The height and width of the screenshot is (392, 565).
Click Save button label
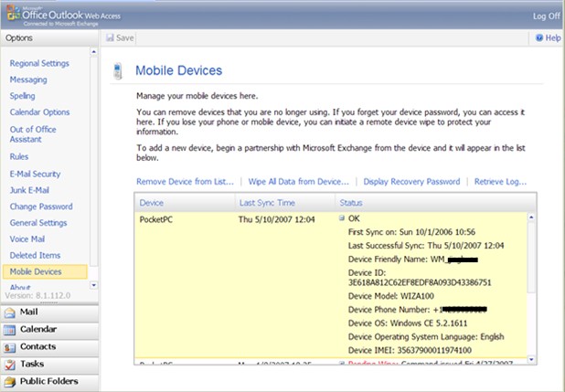click(124, 37)
